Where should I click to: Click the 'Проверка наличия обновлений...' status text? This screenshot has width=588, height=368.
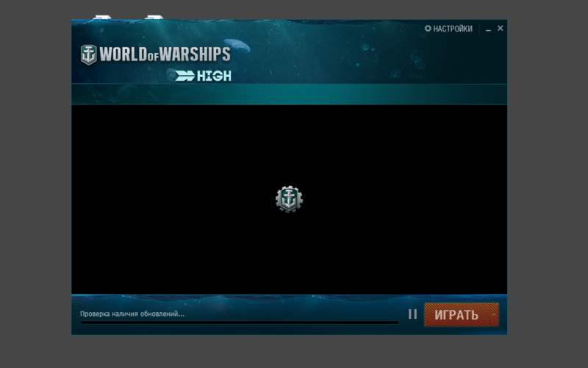coord(132,314)
